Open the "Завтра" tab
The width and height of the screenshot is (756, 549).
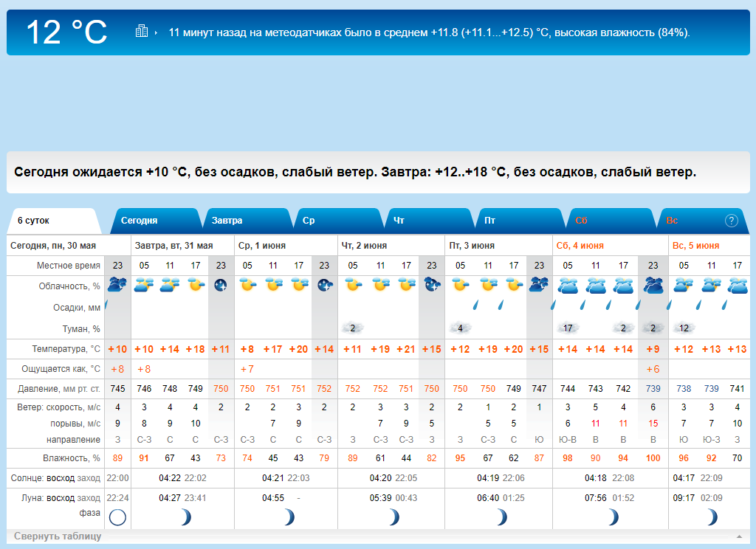point(227,221)
